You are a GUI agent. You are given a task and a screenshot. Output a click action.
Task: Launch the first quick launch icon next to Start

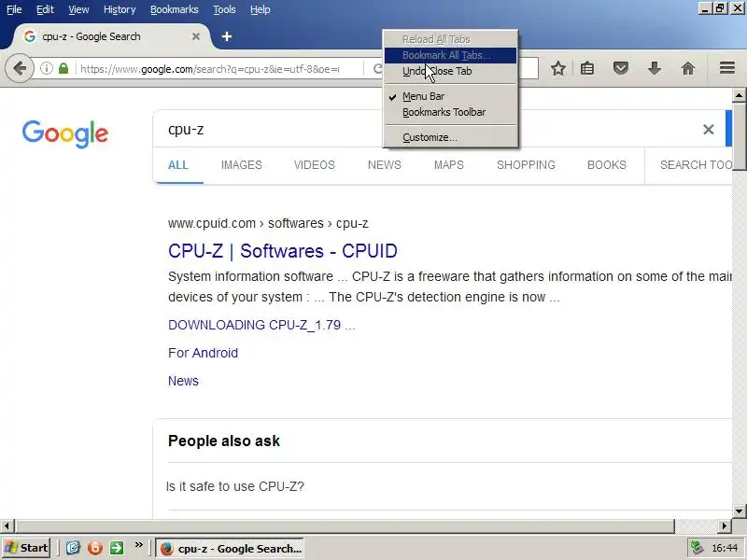coord(73,548)
